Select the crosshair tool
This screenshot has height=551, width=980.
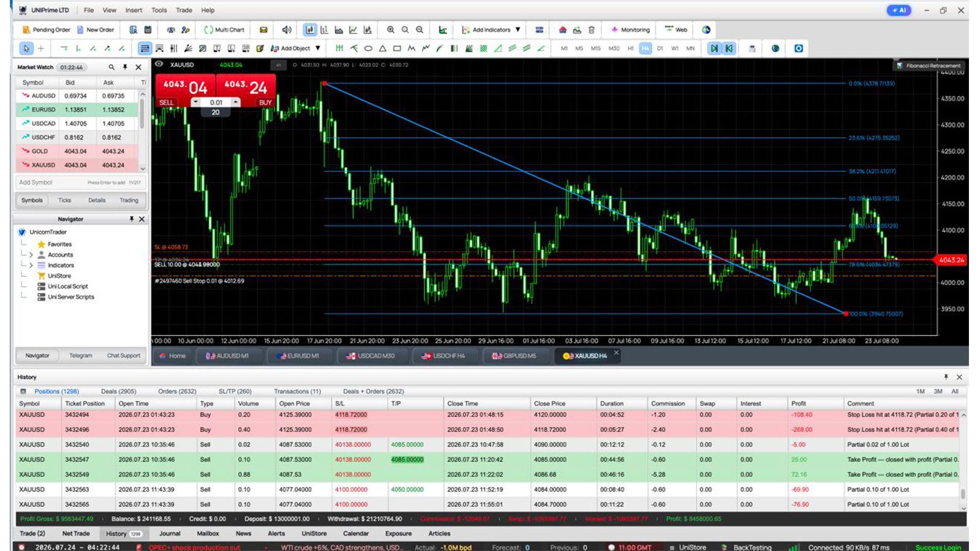coord(41,48)
